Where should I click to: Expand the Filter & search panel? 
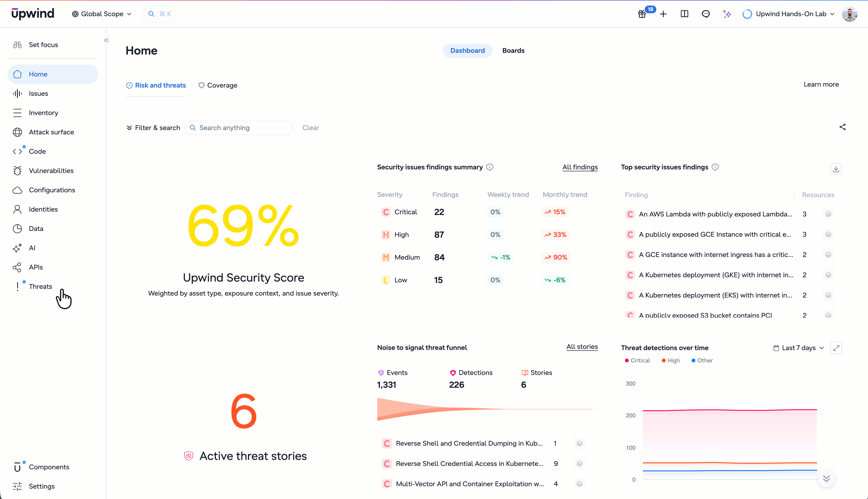click(153, 128)
